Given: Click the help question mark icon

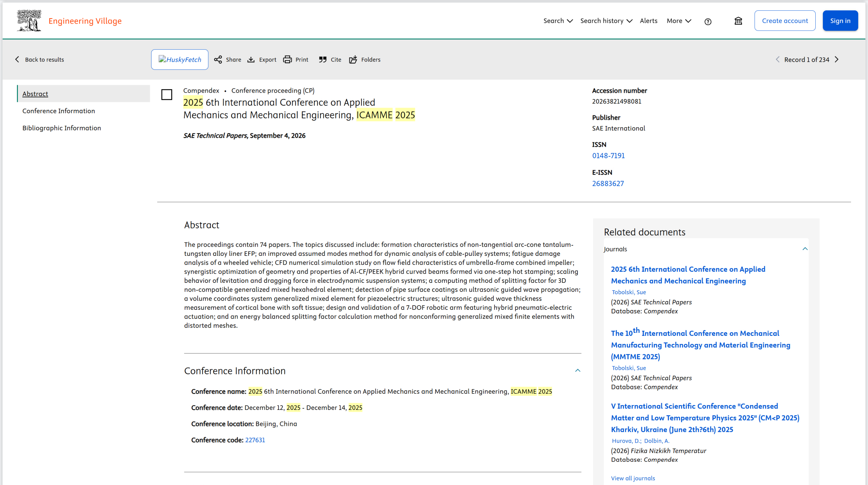Looking at the screenshot, I should click(707, 21).
